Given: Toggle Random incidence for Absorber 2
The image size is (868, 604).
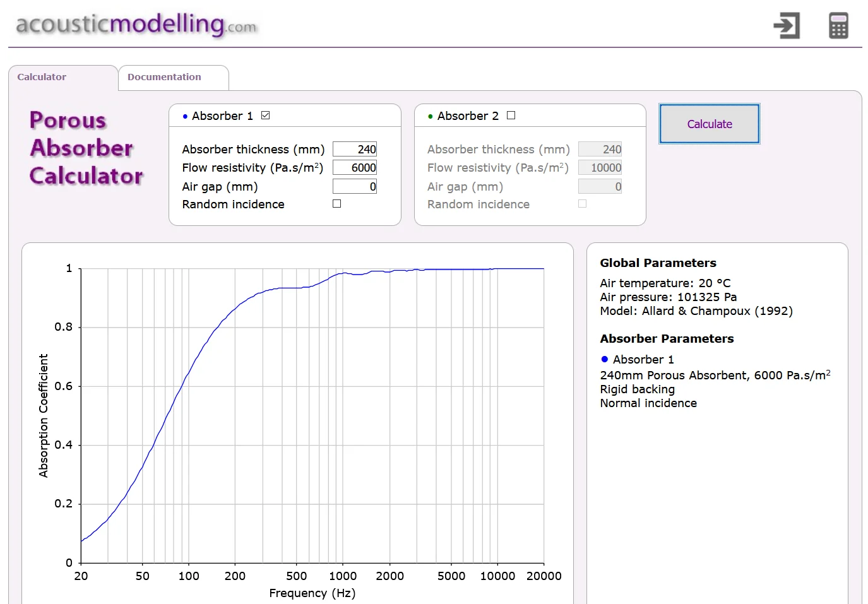Looking at the screenshot, I should (x=583, y=204).
